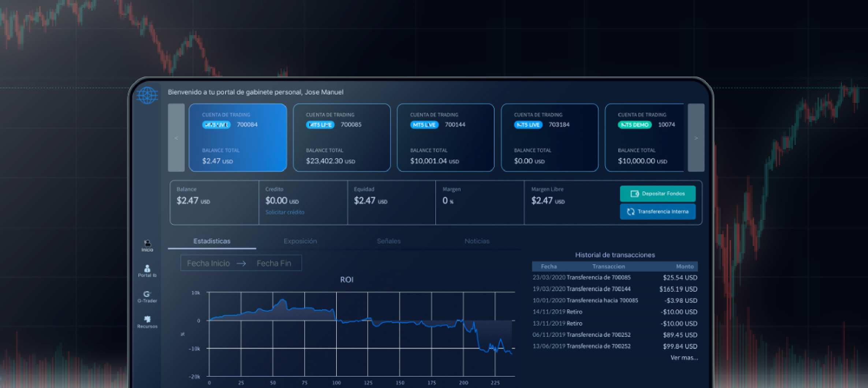Click the 23/03/2020 Transferencia de 700085 row

pos(615,277)
